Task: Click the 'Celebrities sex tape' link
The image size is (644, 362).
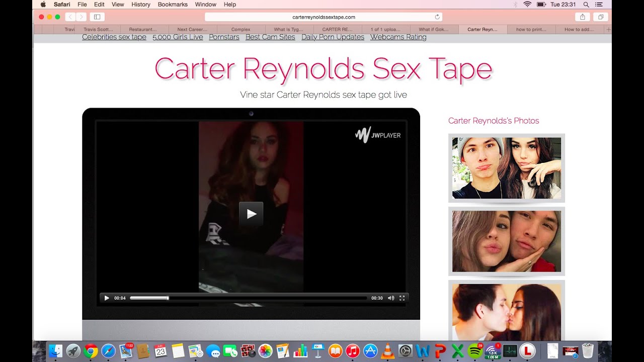Action: click(x=114, y=37)
